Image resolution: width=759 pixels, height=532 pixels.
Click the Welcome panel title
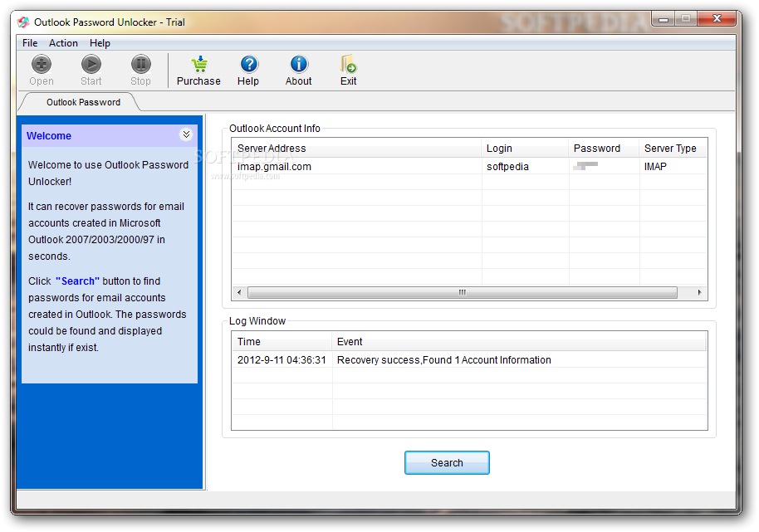[49, 136]
